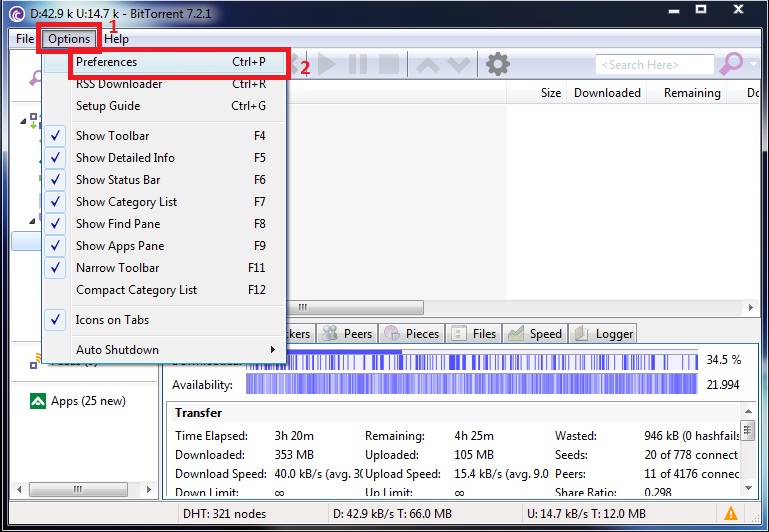Click the move down queue arrow

[x=459, y=65]
